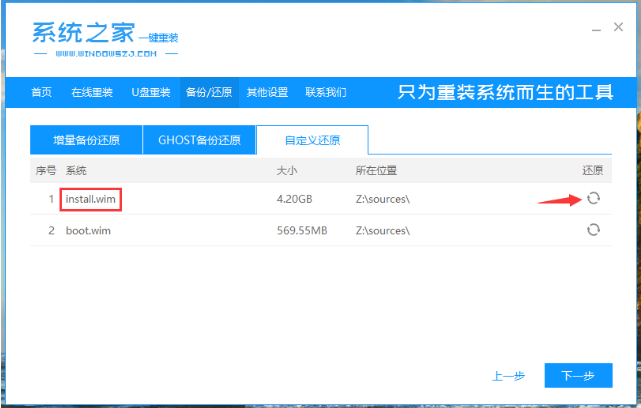The height and width of the screenshot is (408, 641).
Task: Open the 在线重装 menu
Action: [x=90, y=93]
